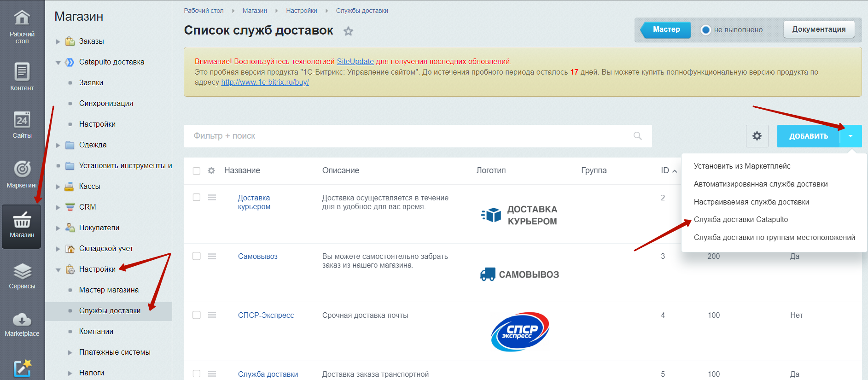Open column settings gear in table header
The image size is (868, 380).
point(211,170)
